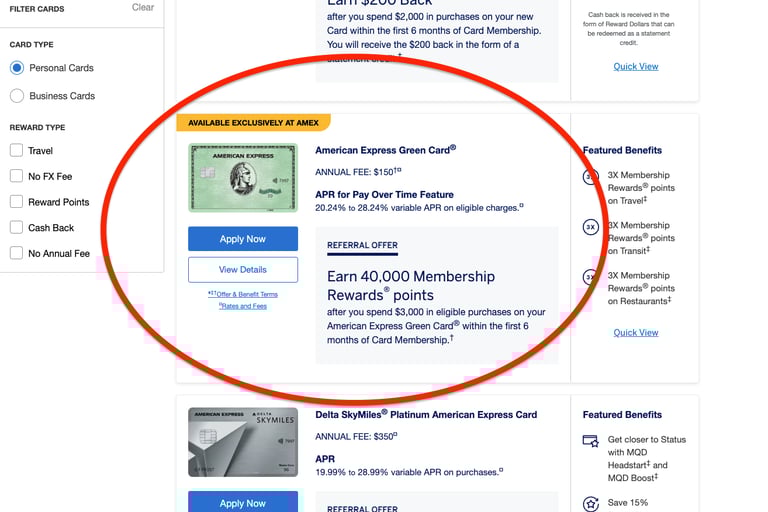Click the Delta SkyMiles card Featured Benefits heading

tap(622, 414)
